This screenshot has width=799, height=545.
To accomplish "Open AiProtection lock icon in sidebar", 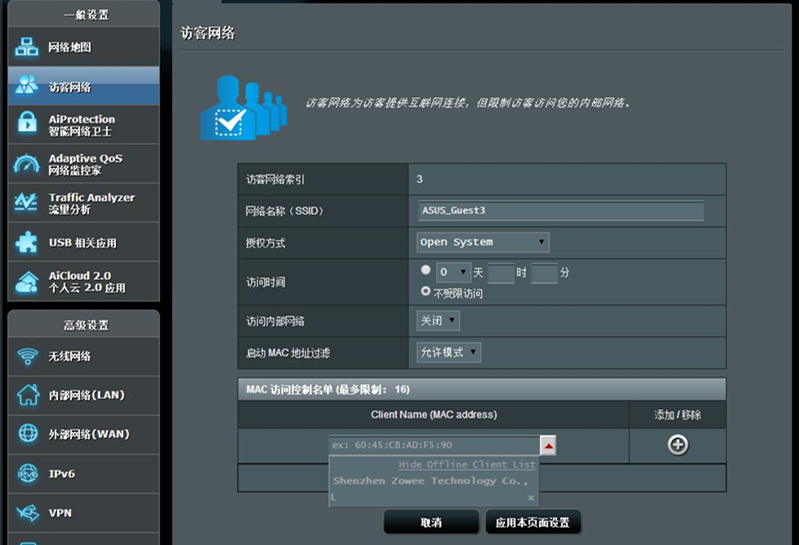I will point(27,124).
